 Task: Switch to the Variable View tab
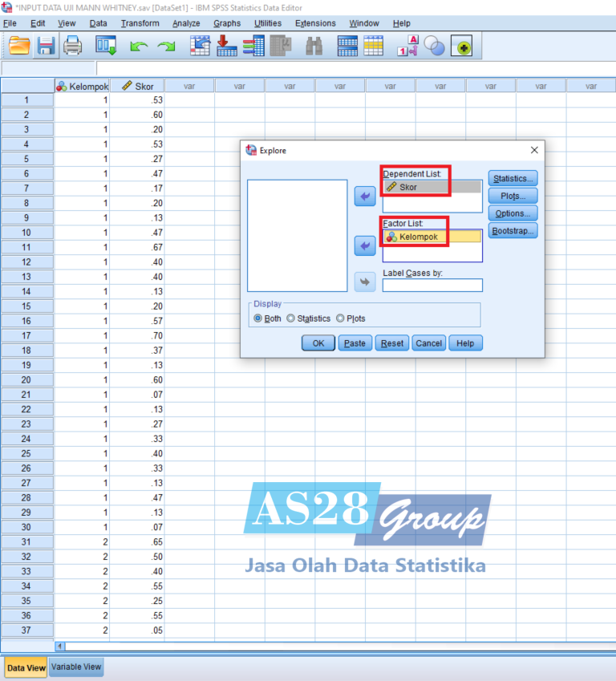pos(76,667)
